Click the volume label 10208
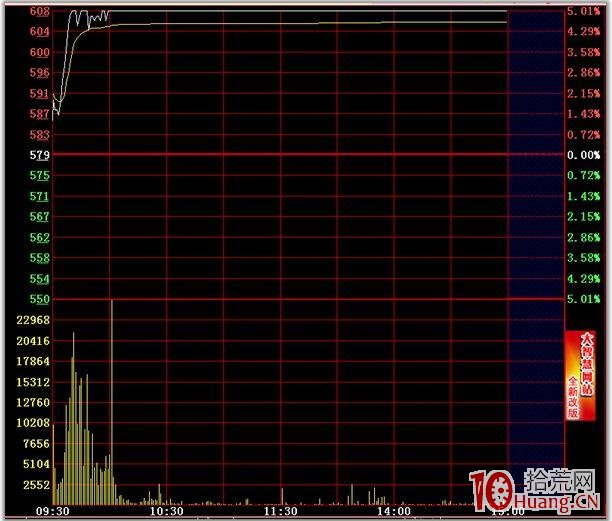This screenshot has height=521, width=612. pos(33,423)
